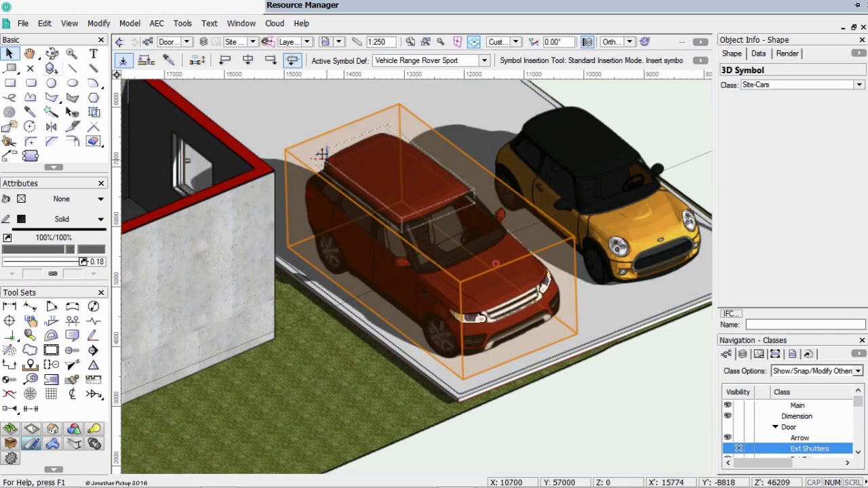The height and width of the screenshot is (488, 868).
Task: Select the Double Line tool
Action: pyautogui.click(x=94, y=68)
